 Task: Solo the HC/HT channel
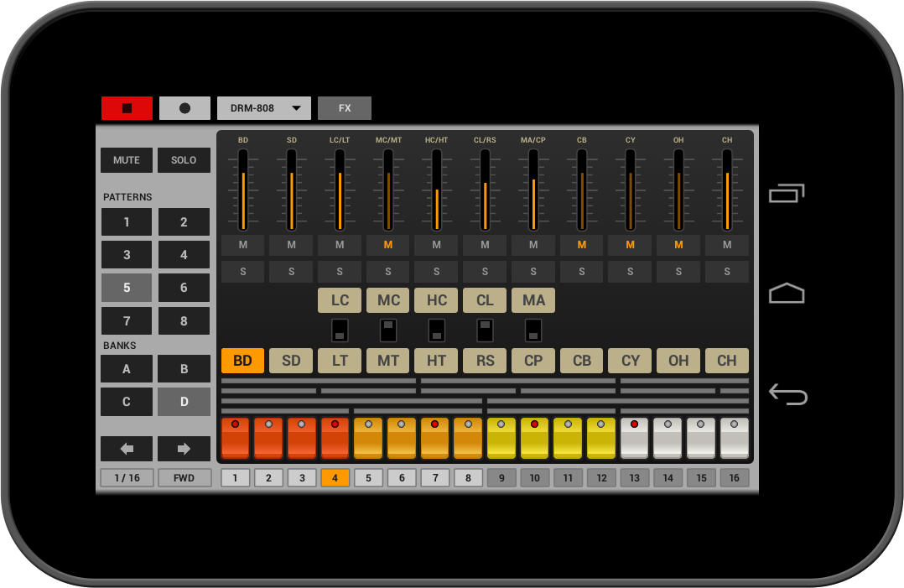(436, 272)
